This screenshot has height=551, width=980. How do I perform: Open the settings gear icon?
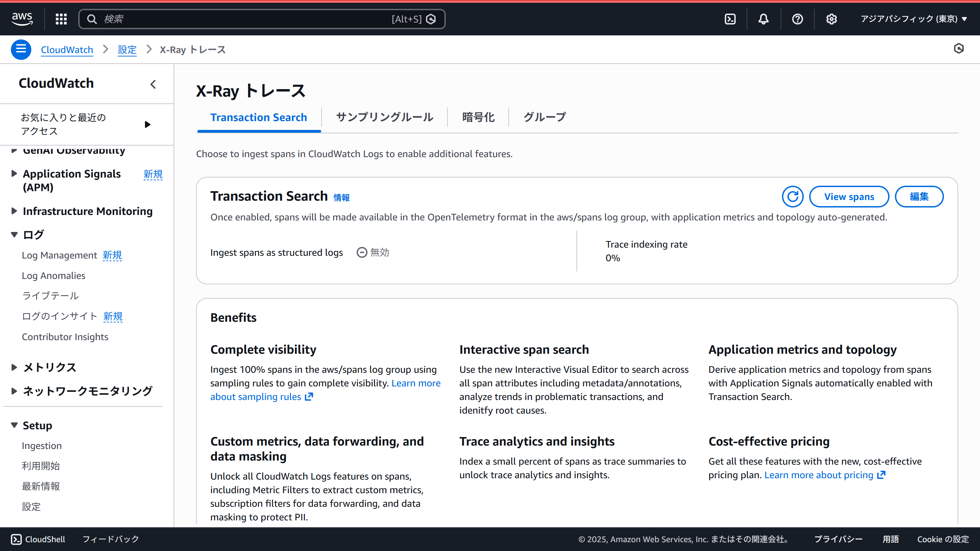tap(831, 19)
